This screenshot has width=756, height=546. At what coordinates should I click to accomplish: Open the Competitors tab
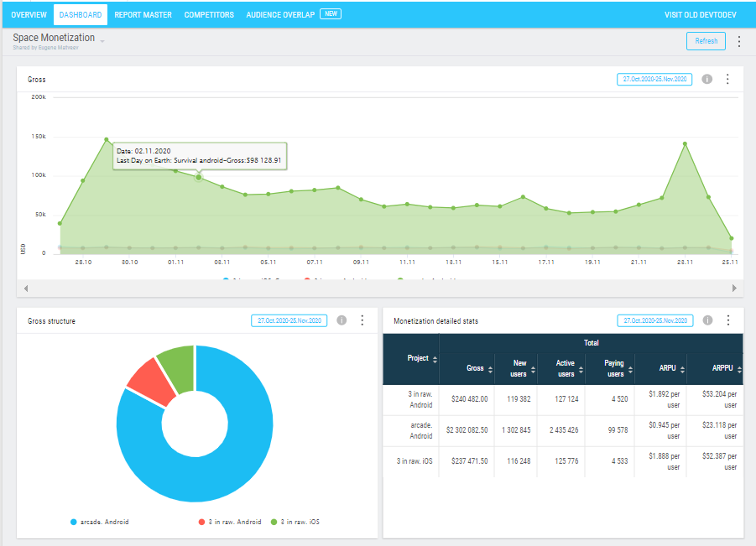209,15
